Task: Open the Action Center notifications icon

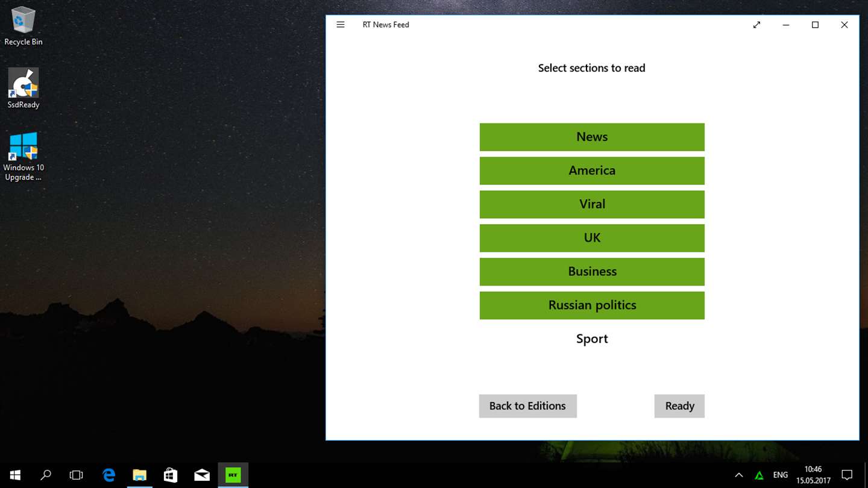Action: (847, 475)
